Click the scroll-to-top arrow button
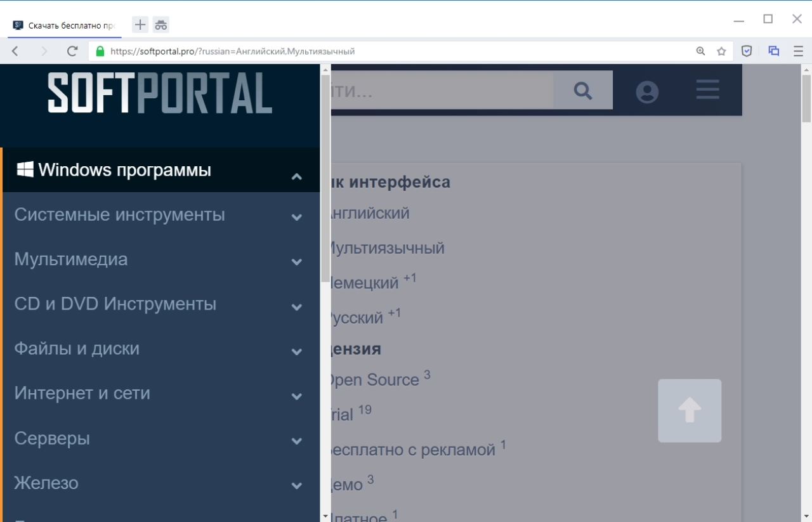This screenshot has width=812, height=522. (690, 410)
